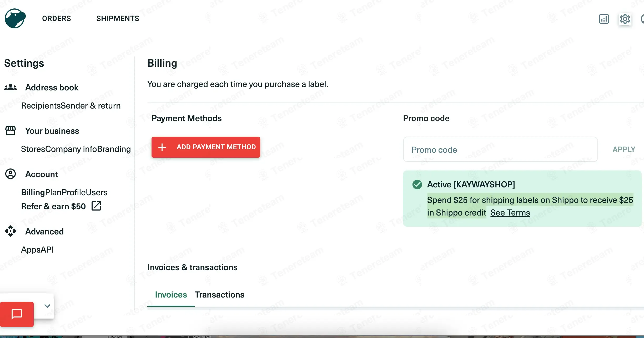
Task: Open the red chat support widget
Action: point(17,314)
